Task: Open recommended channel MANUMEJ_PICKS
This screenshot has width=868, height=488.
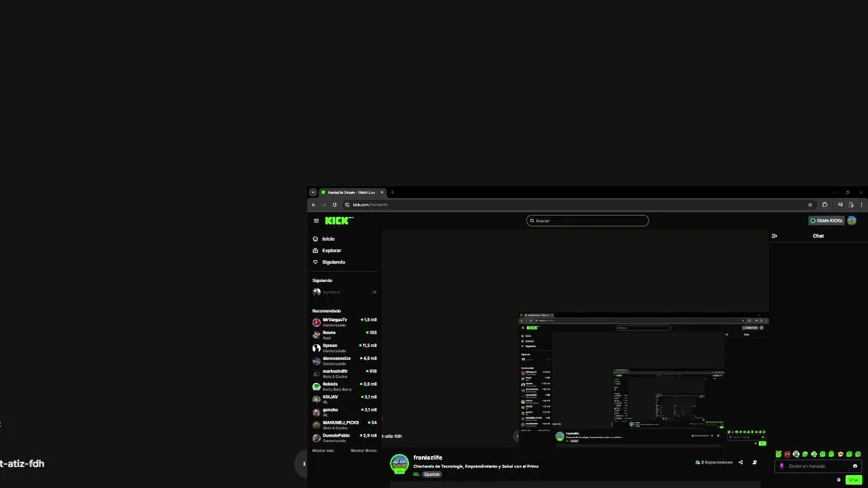Action: pos(344,425)
